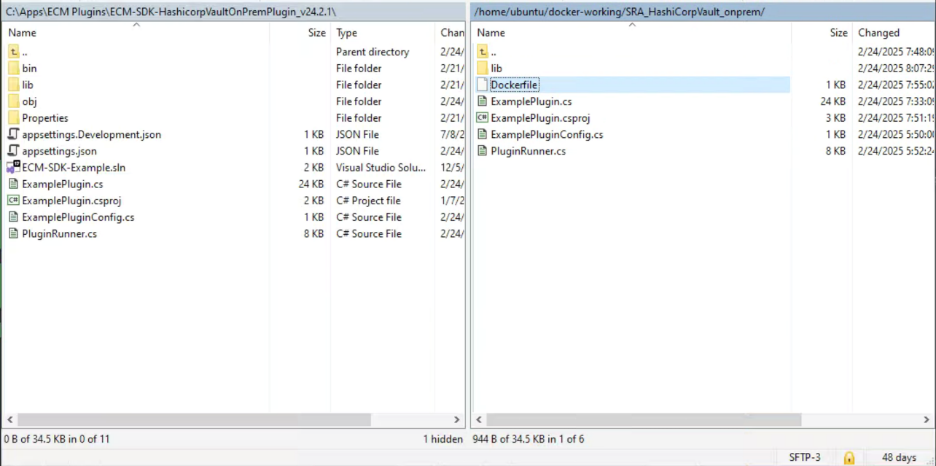
Task: Click the parent directory icon in local panel
Action: 14,52
